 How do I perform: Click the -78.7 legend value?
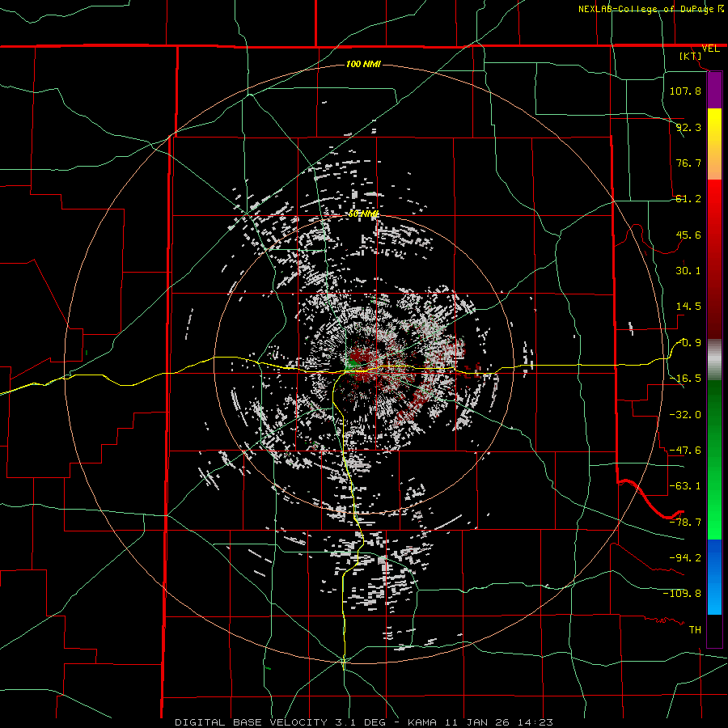coord(685,523)
